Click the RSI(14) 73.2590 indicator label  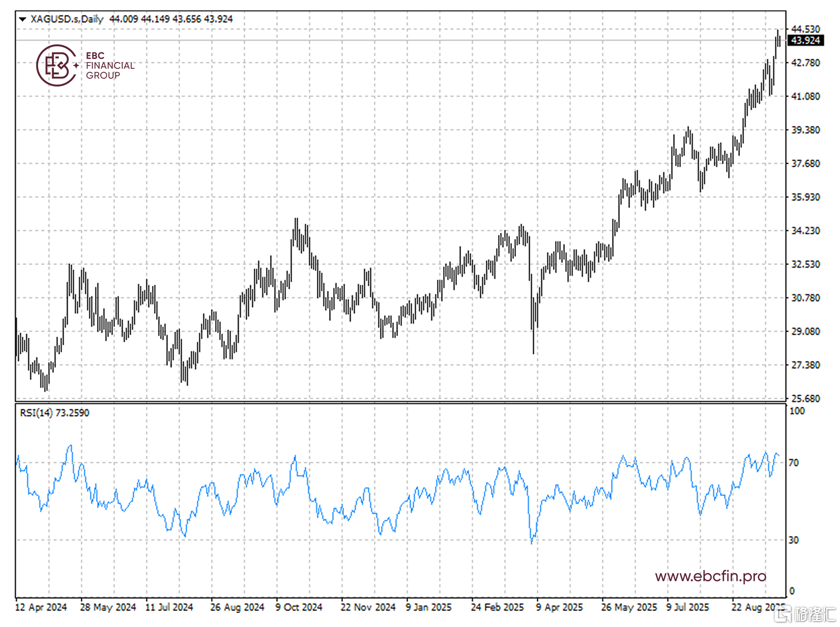pos(55,413)
